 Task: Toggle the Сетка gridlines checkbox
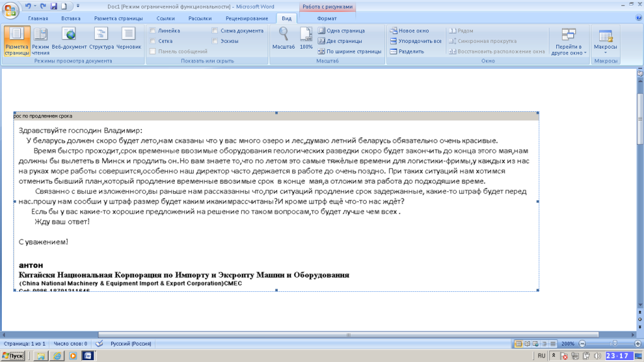152,41
